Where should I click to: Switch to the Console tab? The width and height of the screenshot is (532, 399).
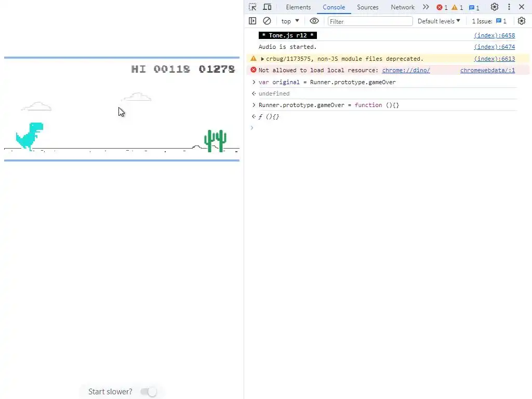(334, 7)
